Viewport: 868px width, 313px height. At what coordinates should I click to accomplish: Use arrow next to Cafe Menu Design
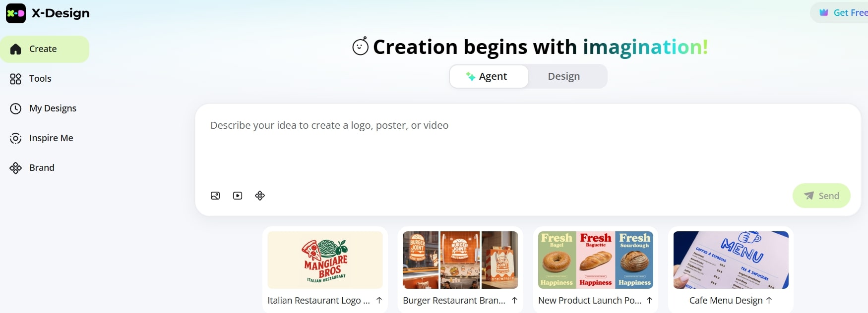tap(769, 300)
